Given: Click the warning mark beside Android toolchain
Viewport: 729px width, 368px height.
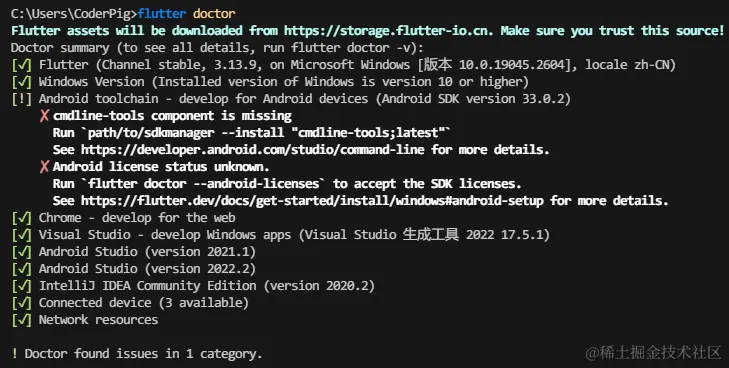Looking at the screenshot, I should click(x=21, y=99).
